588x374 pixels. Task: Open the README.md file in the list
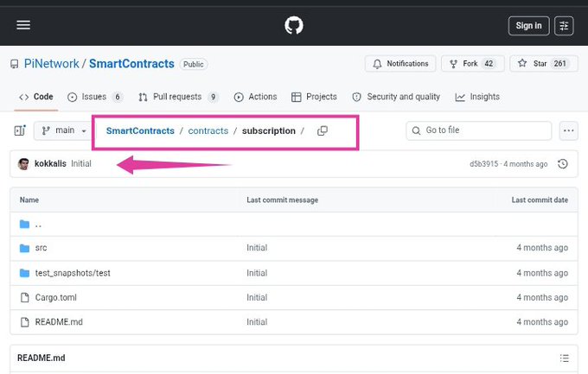pyautogui.click(x=59, y=322)
